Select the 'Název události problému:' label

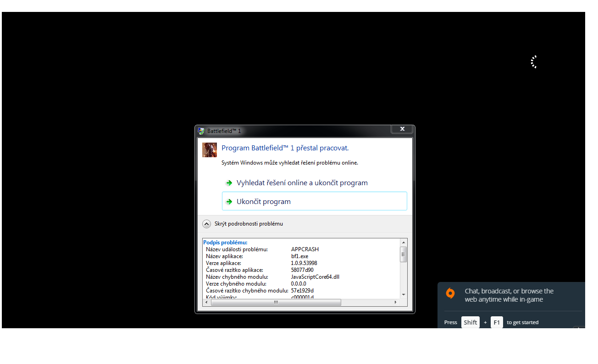237,249
